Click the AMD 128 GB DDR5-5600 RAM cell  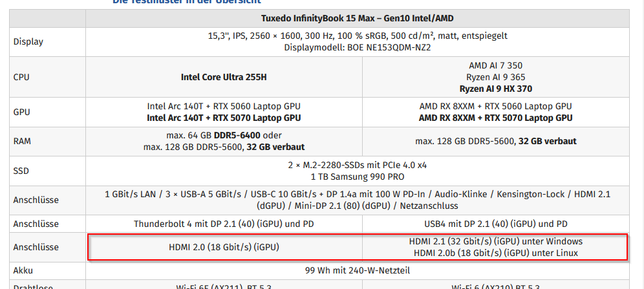coord(496,141)
